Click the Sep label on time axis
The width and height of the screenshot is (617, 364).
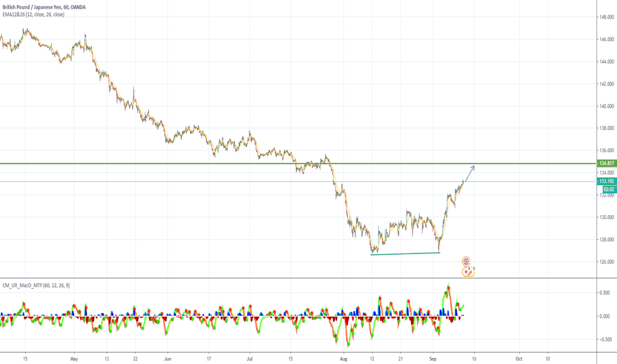pyautogui.click(x=433, y=359)
